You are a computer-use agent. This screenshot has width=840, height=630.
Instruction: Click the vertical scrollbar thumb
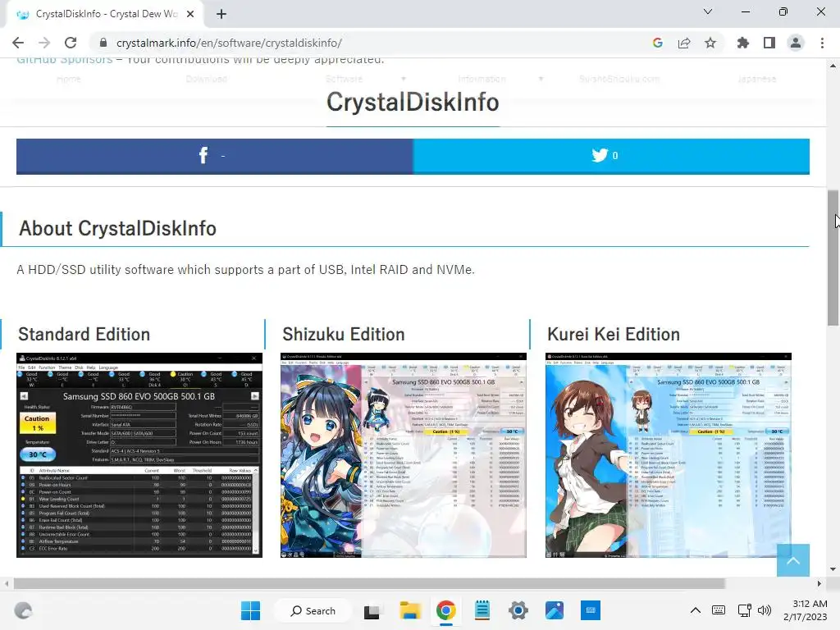pos(833,258)
